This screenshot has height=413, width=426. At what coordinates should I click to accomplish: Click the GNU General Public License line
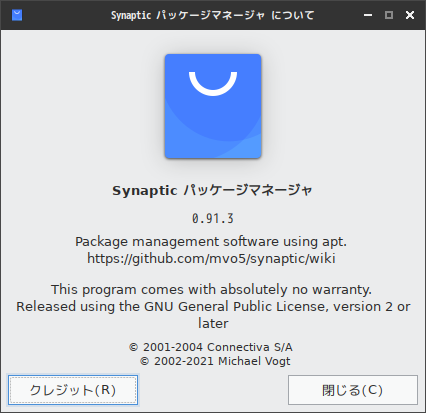tap(213, 307)
